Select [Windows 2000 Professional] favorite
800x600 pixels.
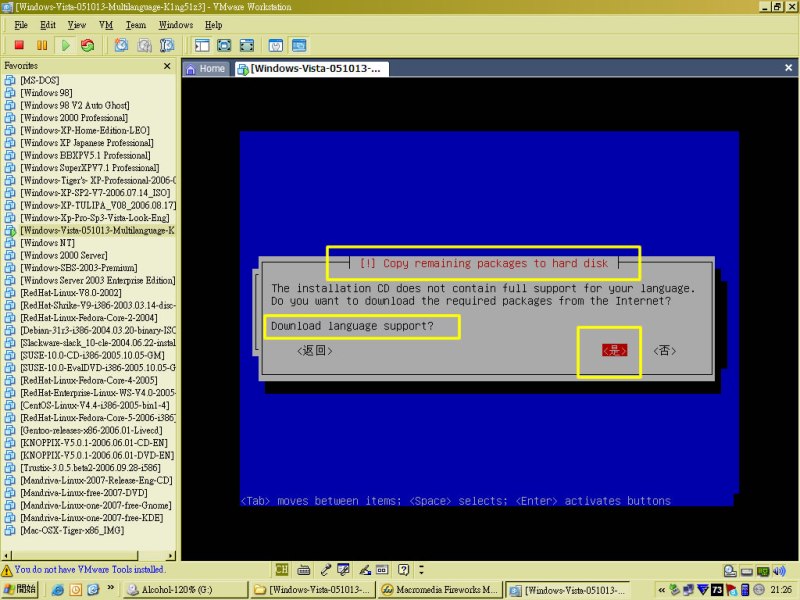tap(74, 118)
